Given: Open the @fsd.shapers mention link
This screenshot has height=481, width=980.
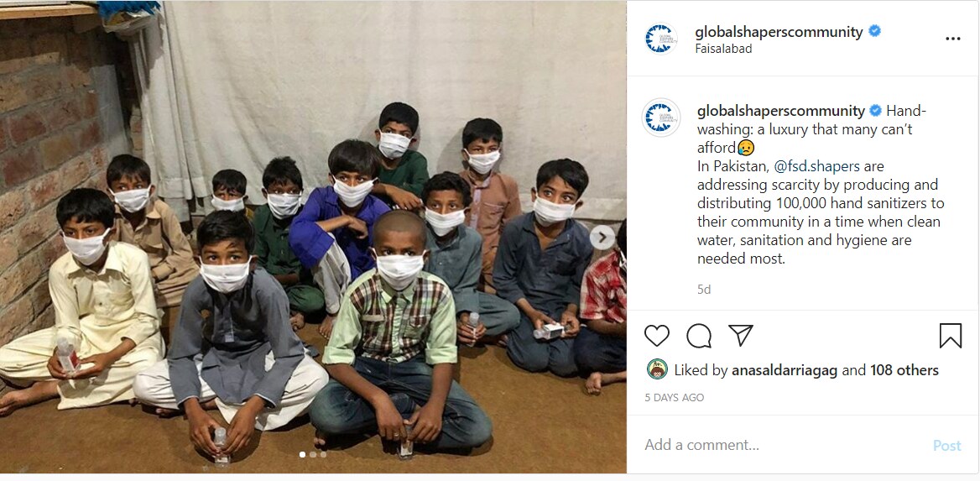Looking at the screenshot, I should pos(817,166).
